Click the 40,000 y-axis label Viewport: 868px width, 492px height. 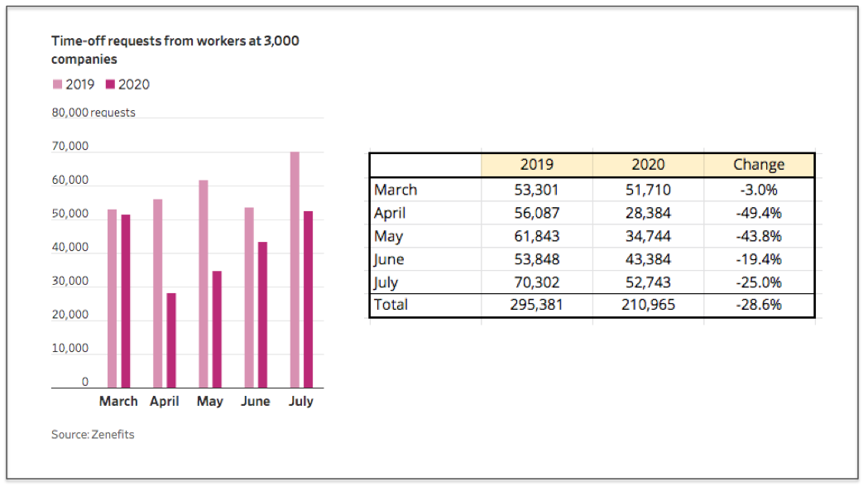point(70,247)
